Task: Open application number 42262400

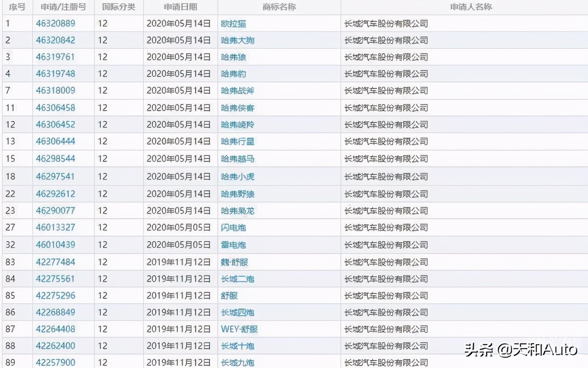Action: (x=55, y=345)
